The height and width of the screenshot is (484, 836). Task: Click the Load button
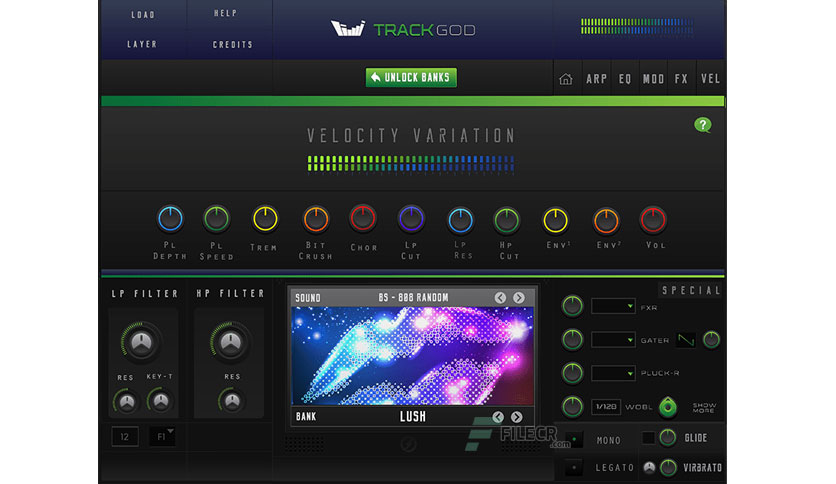[x=143, y=15]
